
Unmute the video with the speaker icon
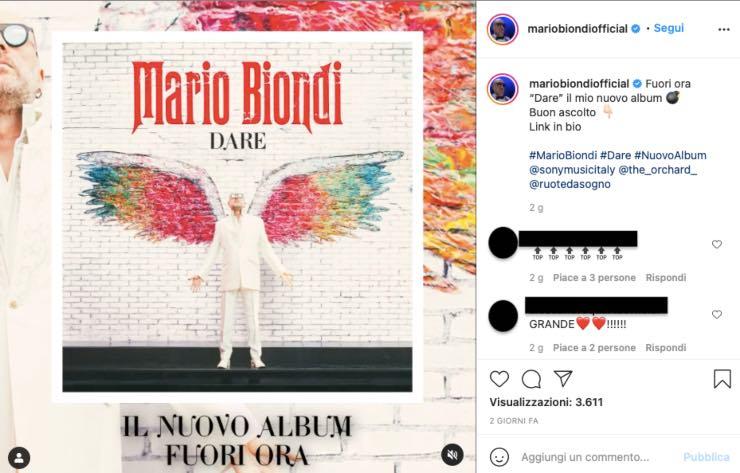click(x=452, y=455)
